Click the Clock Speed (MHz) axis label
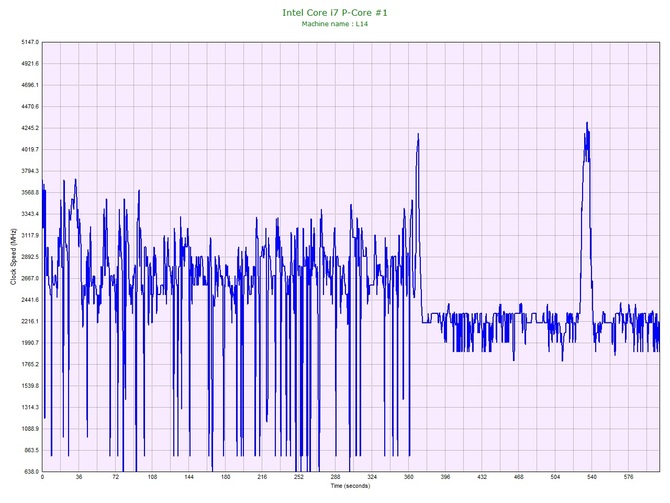Image resolution: width=670 pixels, height=503 pixels. coord(13,257)
